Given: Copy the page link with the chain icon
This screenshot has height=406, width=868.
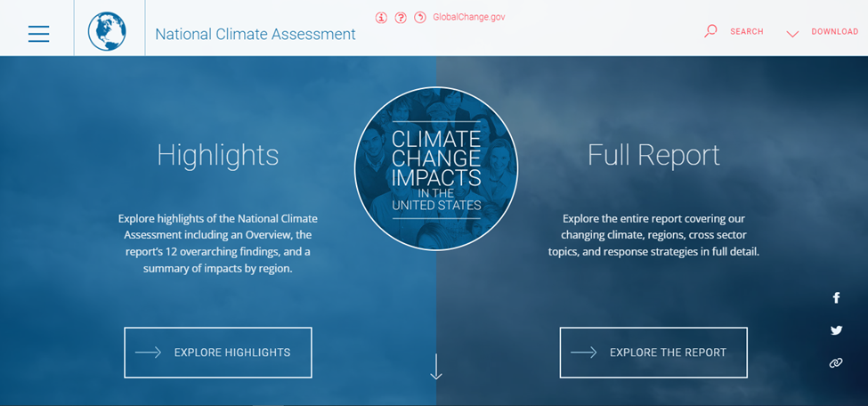Looking at the screenshot, I should pos(836,363).
